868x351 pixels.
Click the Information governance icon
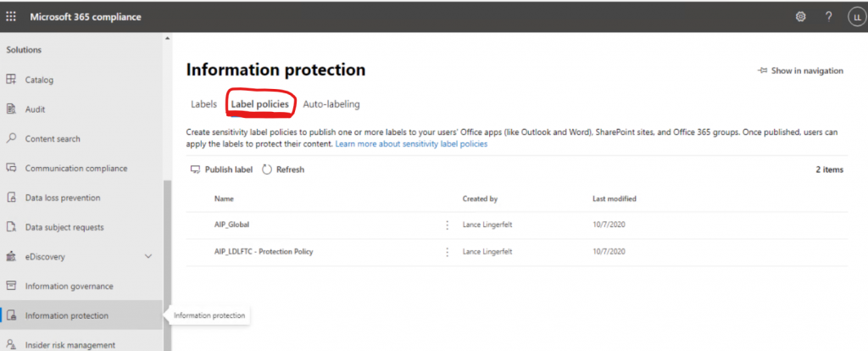tap(11, 287)
